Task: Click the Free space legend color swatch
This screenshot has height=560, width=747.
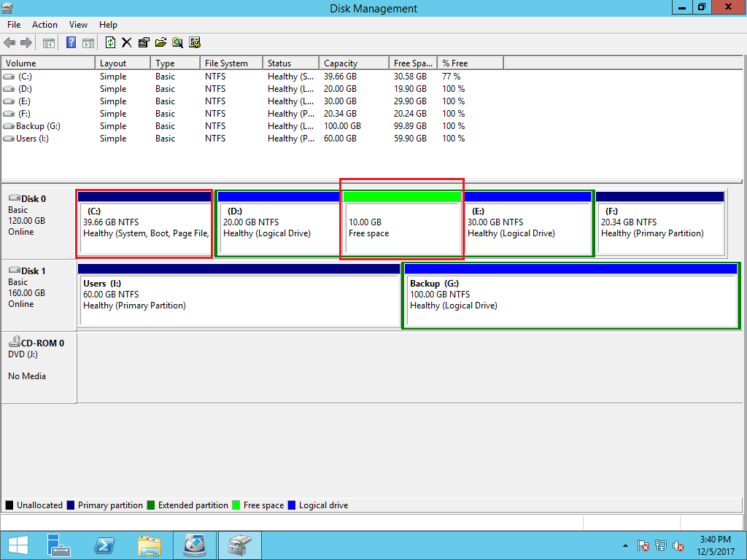Action: point(236,505)
